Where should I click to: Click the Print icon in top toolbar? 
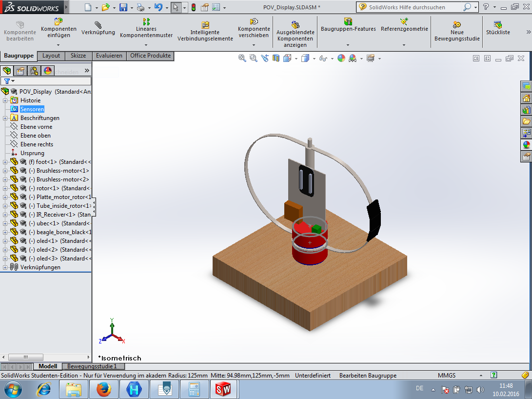[x=140, y=7]
